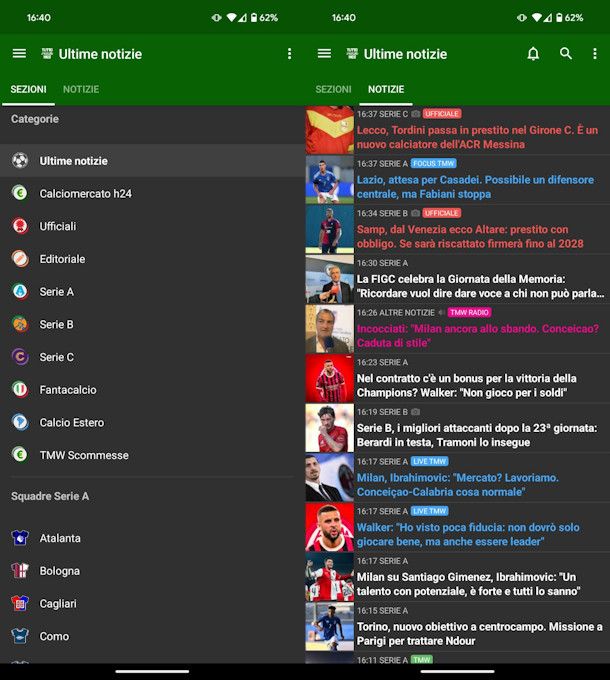Tap the Bologna jersey icon
The image size is (610, 680).
click(20, 571)
